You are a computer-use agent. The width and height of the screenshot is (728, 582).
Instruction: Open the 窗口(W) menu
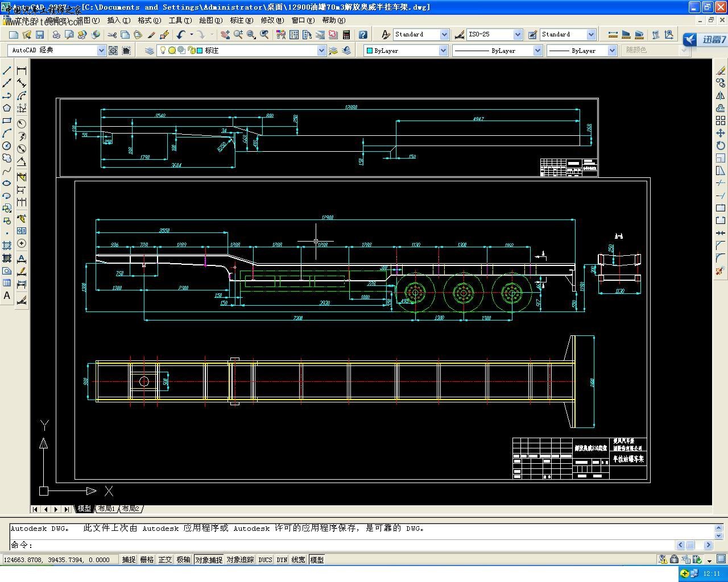(x=303, y=20)
